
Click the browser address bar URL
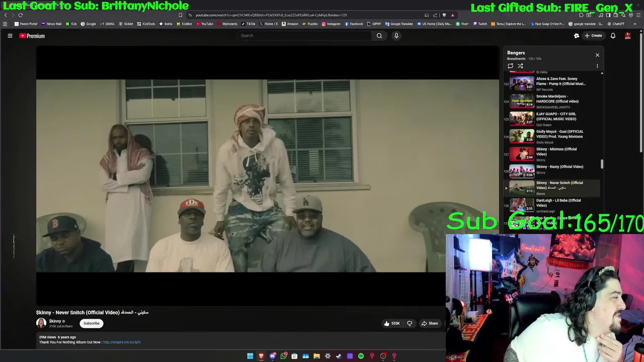tap(271, 15)
